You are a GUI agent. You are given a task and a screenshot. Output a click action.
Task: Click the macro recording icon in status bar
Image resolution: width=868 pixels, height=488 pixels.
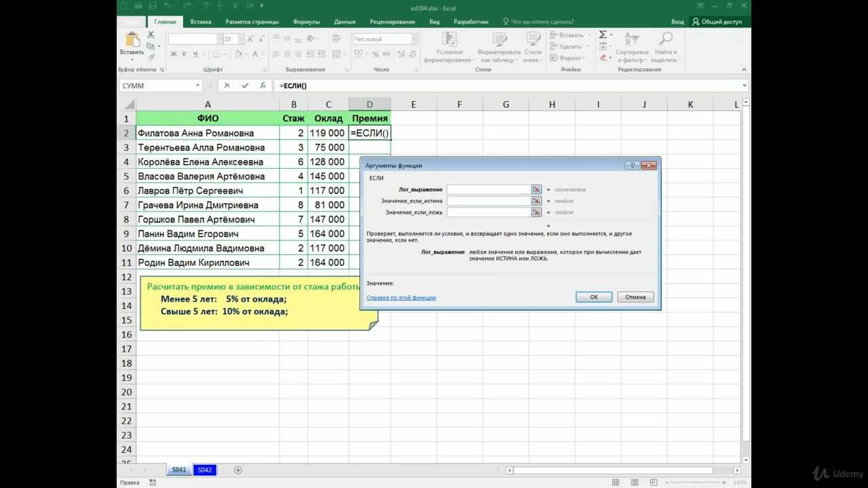click(152, 483)
